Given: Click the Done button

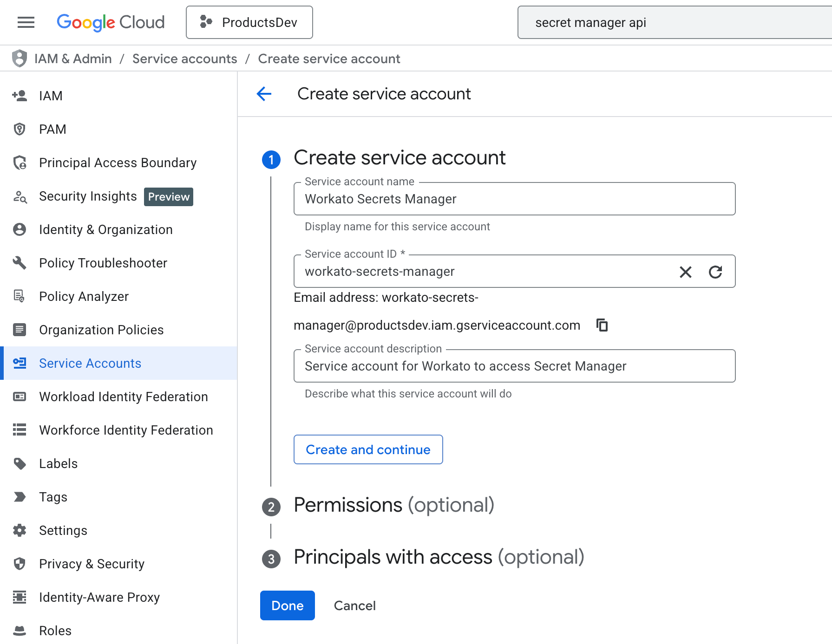Looking at the screenshot, I should (x=287, y=605).
